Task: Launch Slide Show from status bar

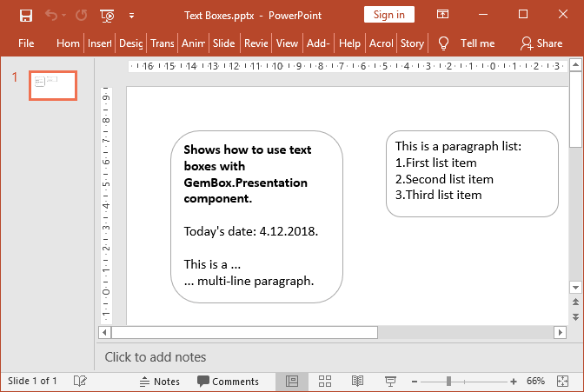Action: coord(390,381)
